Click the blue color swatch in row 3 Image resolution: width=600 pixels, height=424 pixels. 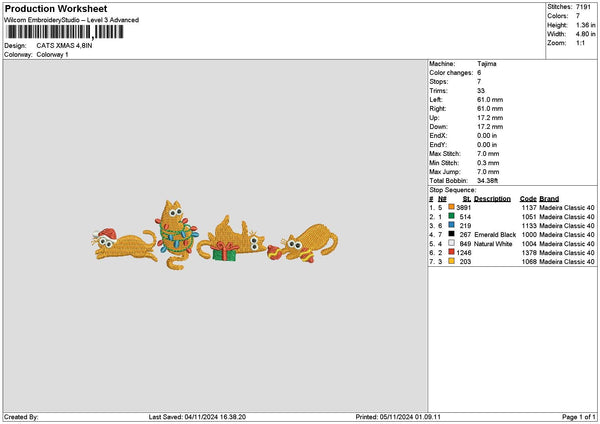point(452,225)
